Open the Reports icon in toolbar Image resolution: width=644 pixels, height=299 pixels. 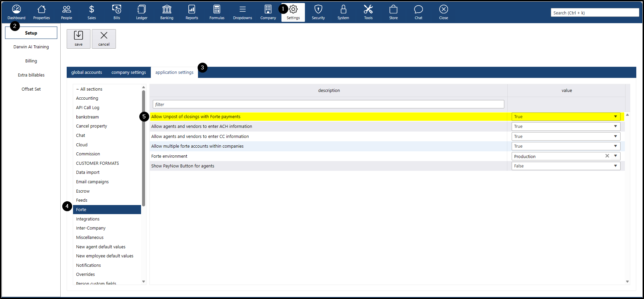click(x=192, y=9)
